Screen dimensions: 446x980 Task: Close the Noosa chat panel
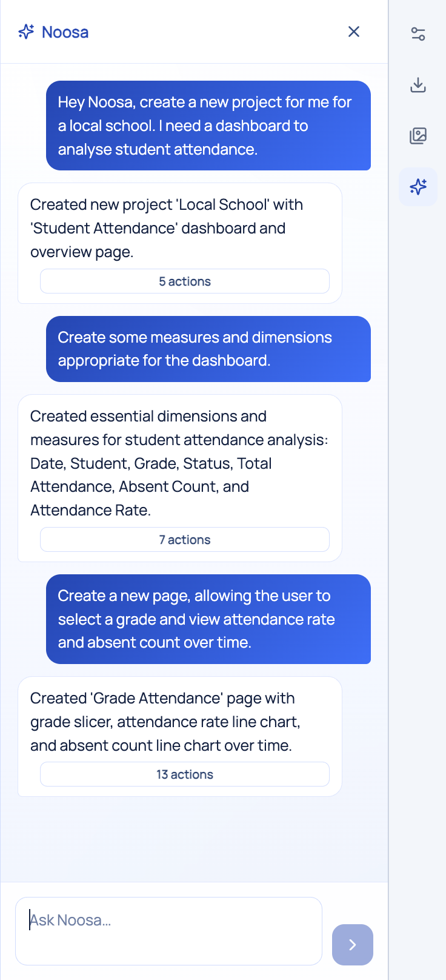(354, 32)
